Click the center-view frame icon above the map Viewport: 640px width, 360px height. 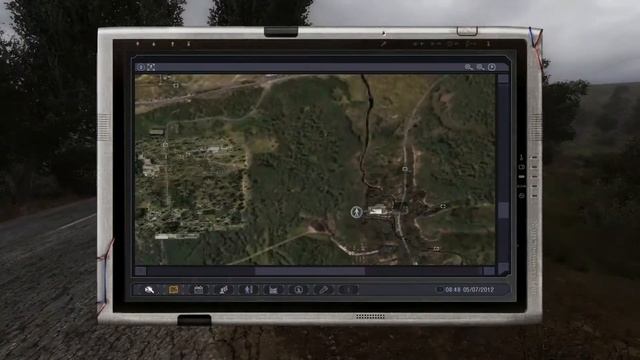(151, 67)
